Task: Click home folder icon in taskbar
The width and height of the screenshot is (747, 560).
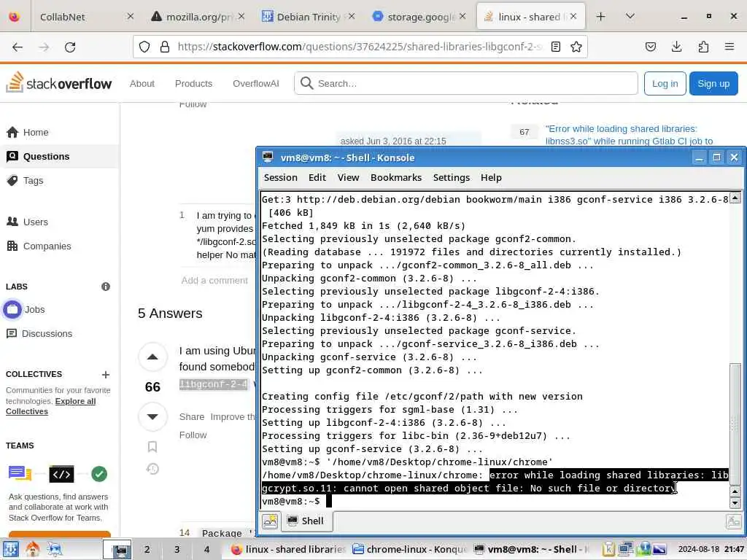Action: click(33, 550)
